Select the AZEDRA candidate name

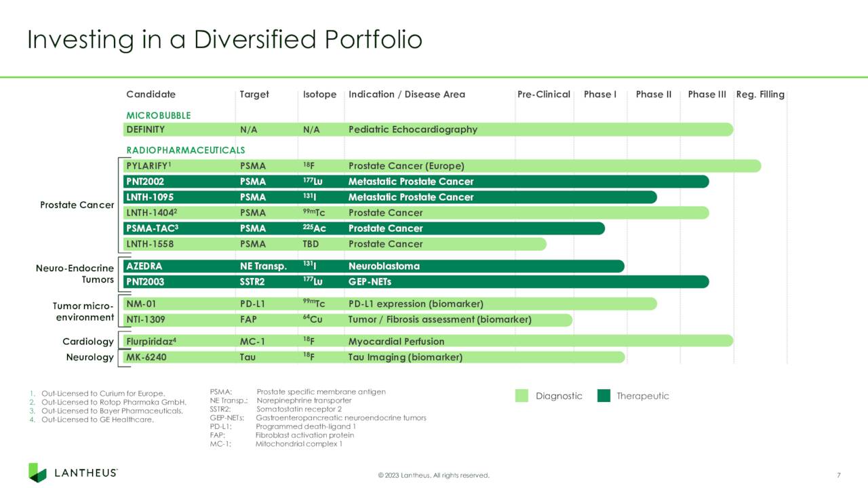coord(144,266)
